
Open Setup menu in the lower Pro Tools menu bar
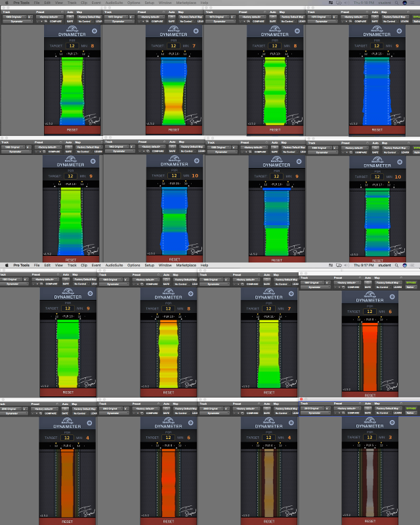point(150,265)
